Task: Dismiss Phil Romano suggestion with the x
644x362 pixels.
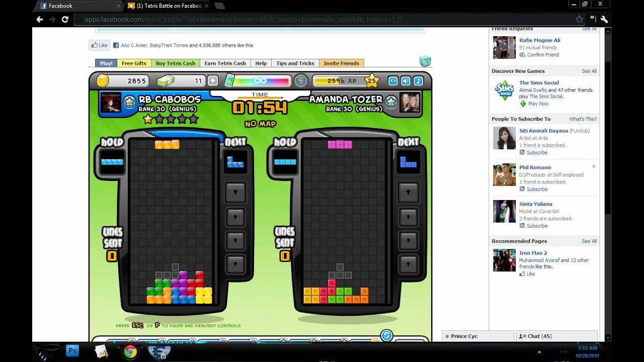Action: point(594,166)
